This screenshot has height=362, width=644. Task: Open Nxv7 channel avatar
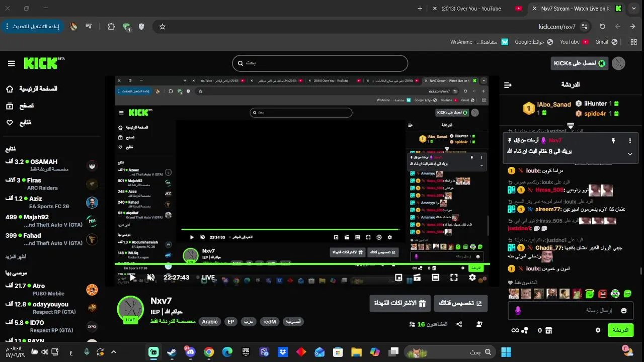pos(130,309)
